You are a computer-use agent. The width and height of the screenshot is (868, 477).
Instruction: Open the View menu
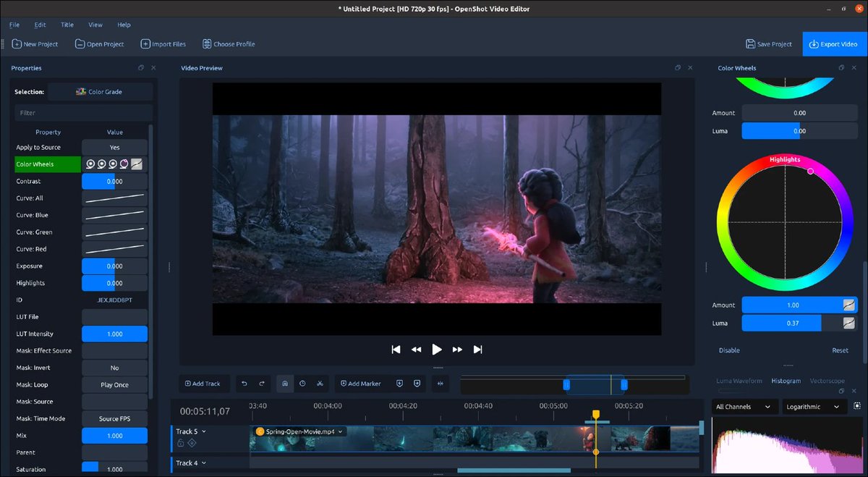[95, 25]
